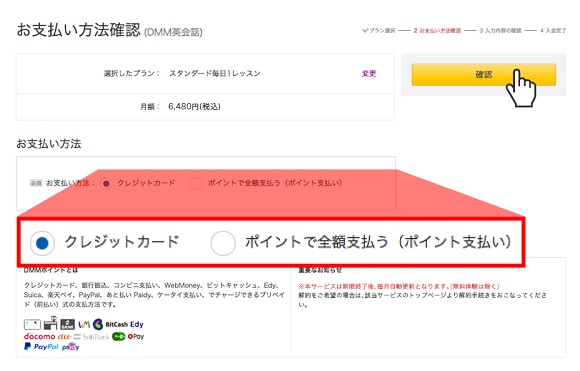The width and height of the screenshot is (580, 371).
Task: Select the small クレジットカード radio button
Action: (x=106, y=183)
